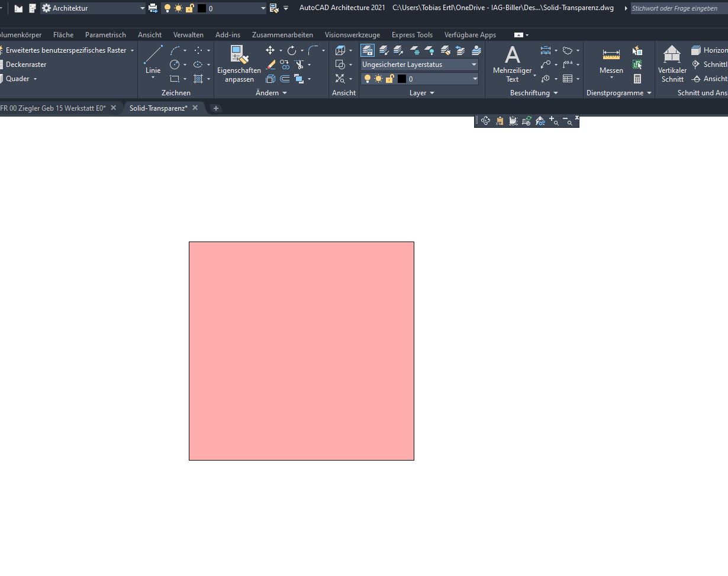Viewport: 728px width, 576px height.
Task: Click the Mehrzeiliger Text tool
Action: [x=513, y=64]
